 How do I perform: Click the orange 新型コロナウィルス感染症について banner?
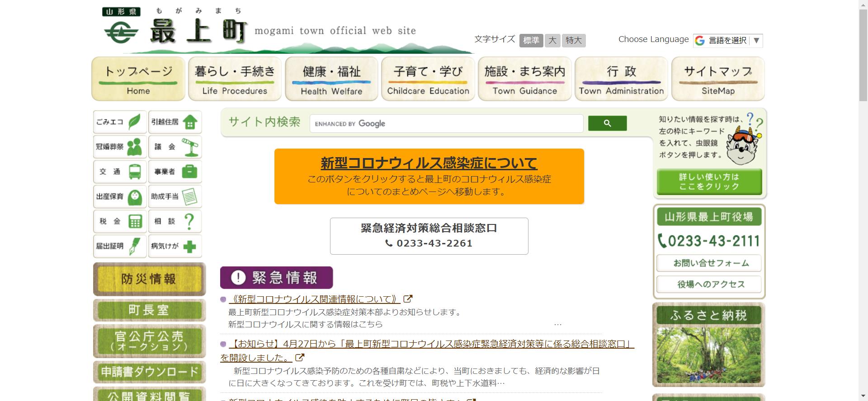(429, 177)
